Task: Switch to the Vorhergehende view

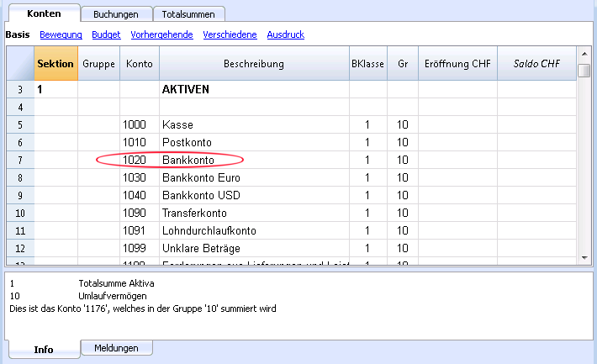Action: 161,34
